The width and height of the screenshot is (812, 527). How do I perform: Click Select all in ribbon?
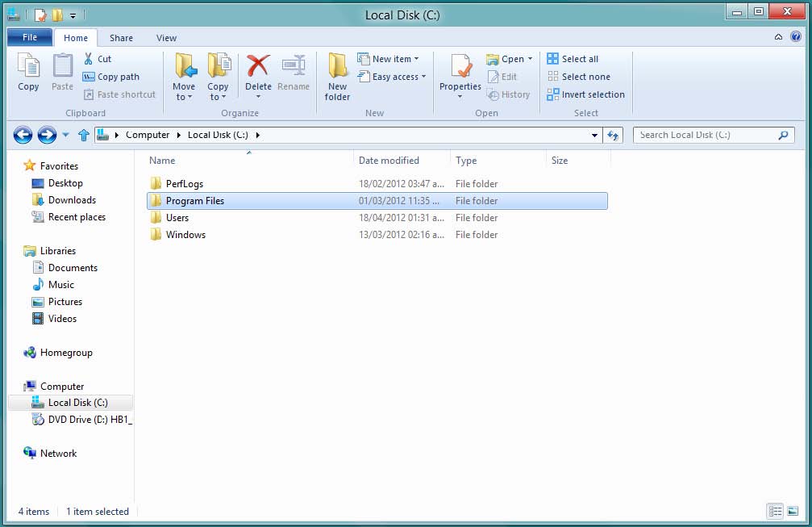[573, 59]
